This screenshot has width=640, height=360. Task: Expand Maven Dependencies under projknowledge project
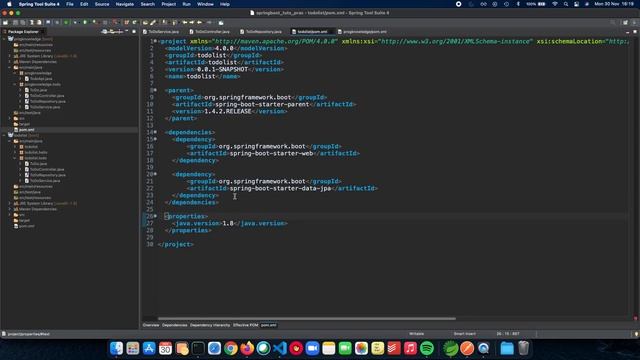[x=10, y=62]
